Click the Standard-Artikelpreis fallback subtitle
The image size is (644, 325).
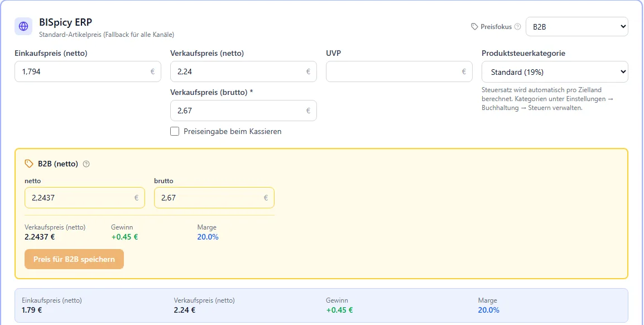click(x=107, y=35)
